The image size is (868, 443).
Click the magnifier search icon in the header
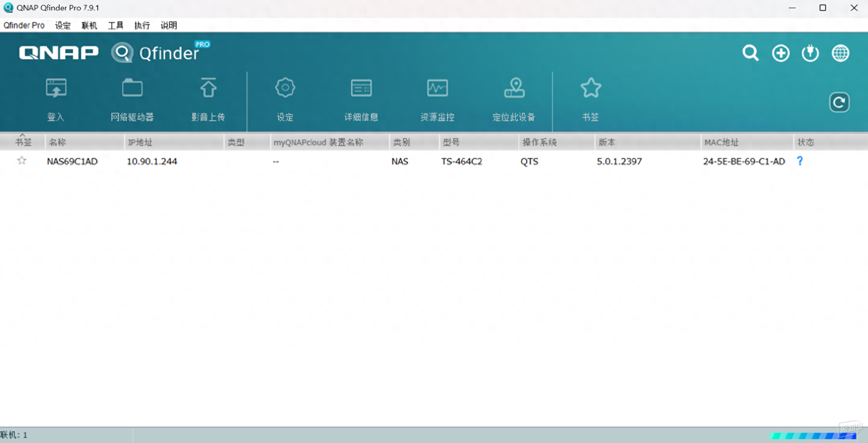750,53
